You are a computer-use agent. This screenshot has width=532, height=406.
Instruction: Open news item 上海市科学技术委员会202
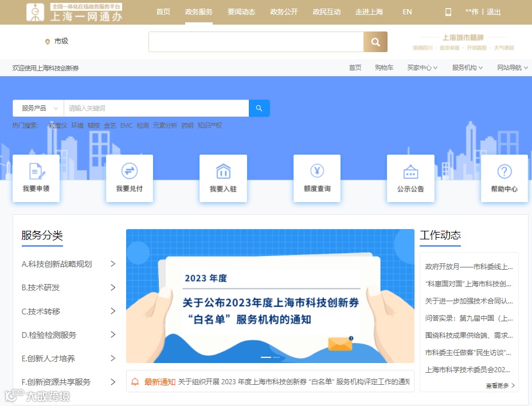(x=468, y=370)
